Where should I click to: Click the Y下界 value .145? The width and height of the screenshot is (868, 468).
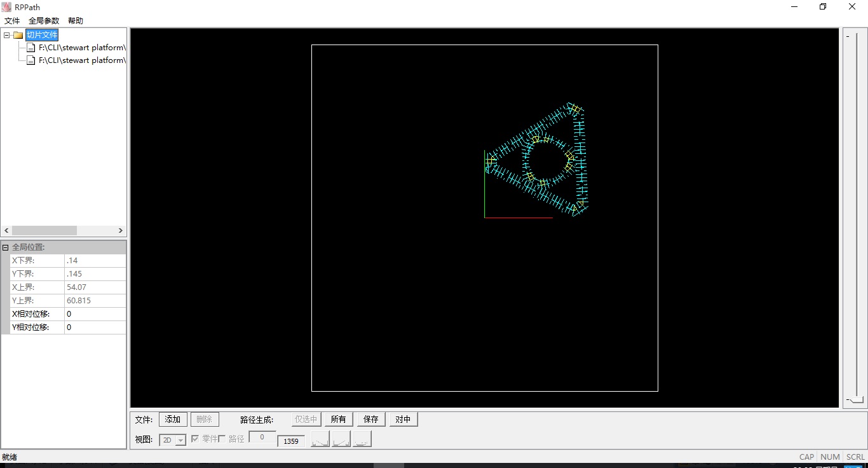tap(95, 274)
